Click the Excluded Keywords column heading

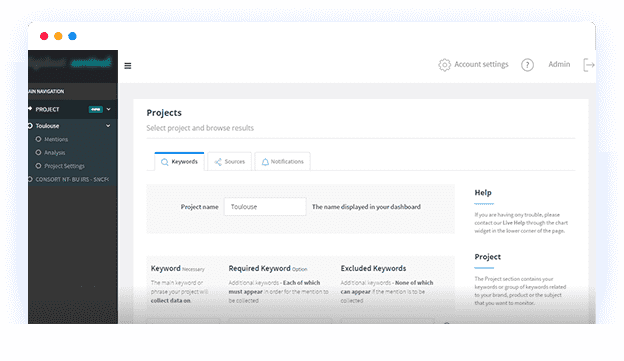(x=373, y=269)
